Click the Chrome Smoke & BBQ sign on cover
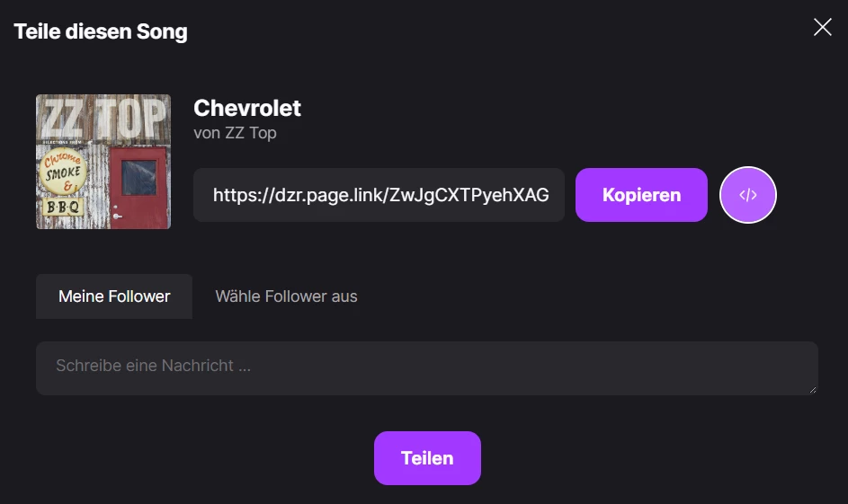This screenshot has width=848, height=504. click(61, 178)
